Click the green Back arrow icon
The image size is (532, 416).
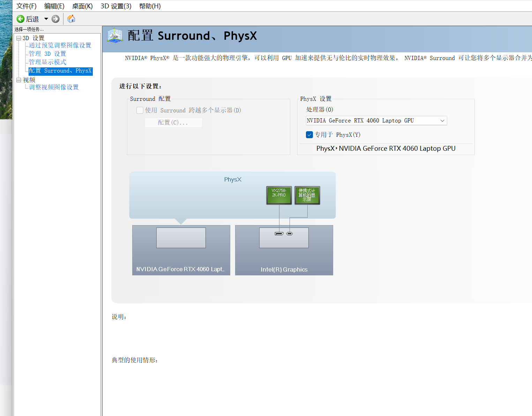click(x=21, y=19)
